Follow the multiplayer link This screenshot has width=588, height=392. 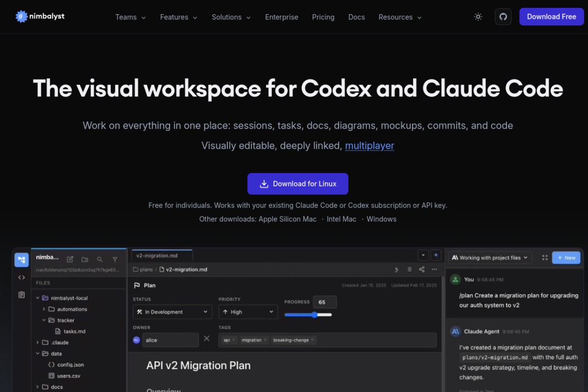tap(369, 146)
